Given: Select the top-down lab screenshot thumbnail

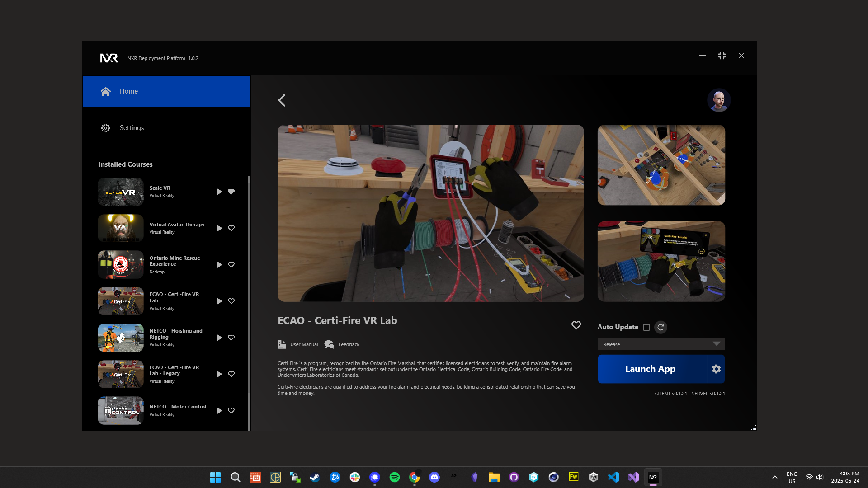Looking at the screenshot, I should [661, 165].
